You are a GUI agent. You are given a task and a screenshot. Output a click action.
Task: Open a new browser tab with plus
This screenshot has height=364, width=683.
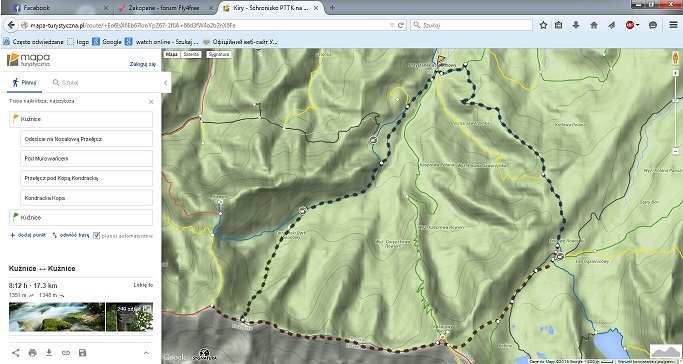[x=332, y=7]
